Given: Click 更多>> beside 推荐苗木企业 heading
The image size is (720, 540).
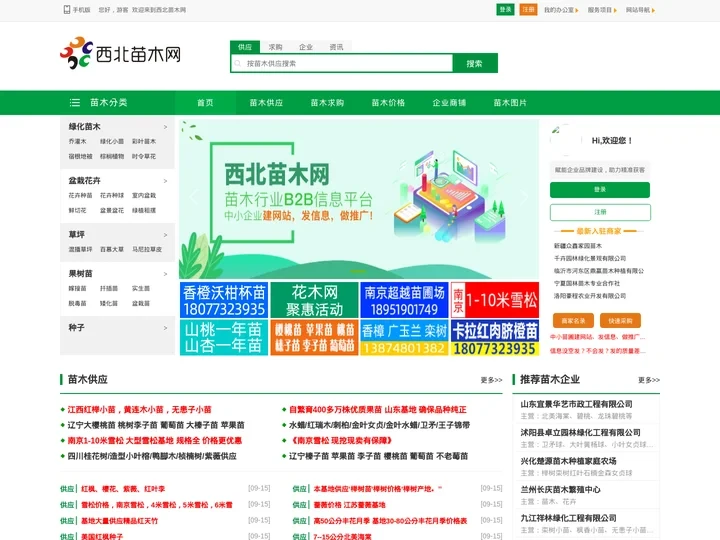Looking at the screenshot, I should tap(649, 380).
